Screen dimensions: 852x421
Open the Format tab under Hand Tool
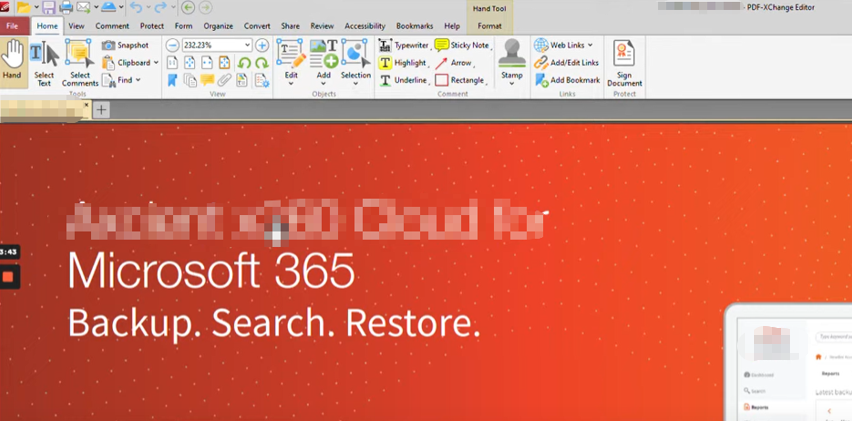point(490,26)
